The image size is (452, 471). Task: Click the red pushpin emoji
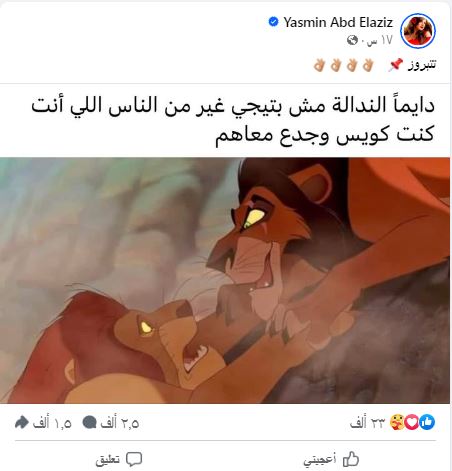[x=395, y=65]
